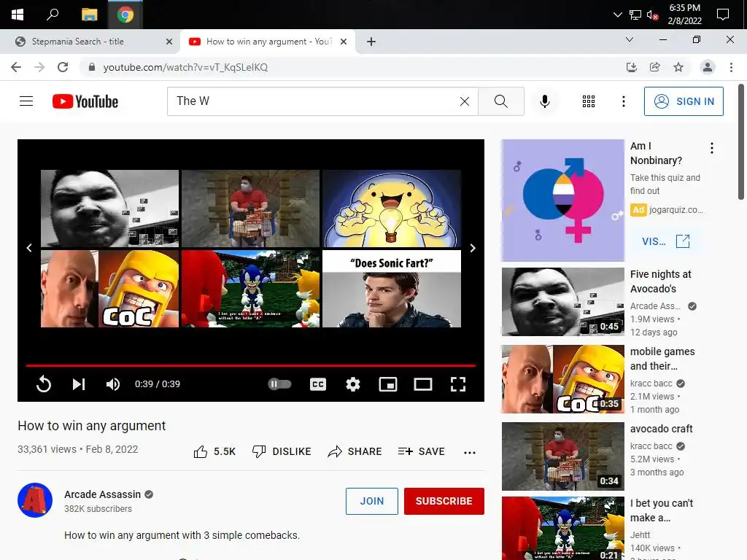The height and width of the screenshot is (560, 747).
Task: Open Windows taskbar search
Action: coord(53,15)
